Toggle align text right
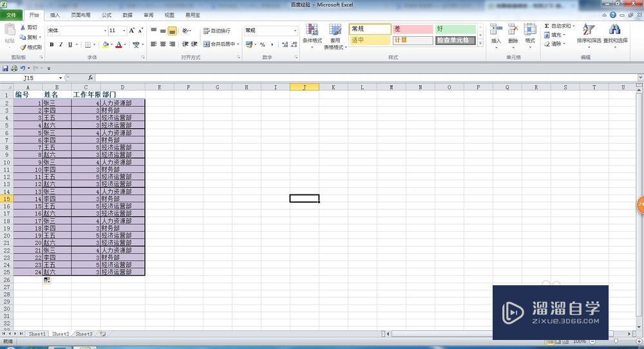The width and height of the screenshot is (644, 349). click(x=173, y=44)
